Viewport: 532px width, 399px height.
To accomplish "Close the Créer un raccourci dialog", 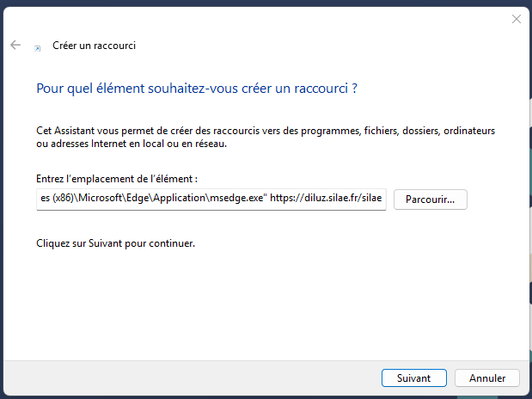I will tap(516, 18).
